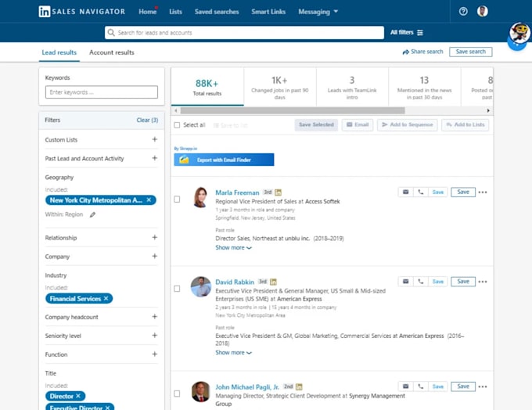Click the Save Selected button

(x=316, y=124)
